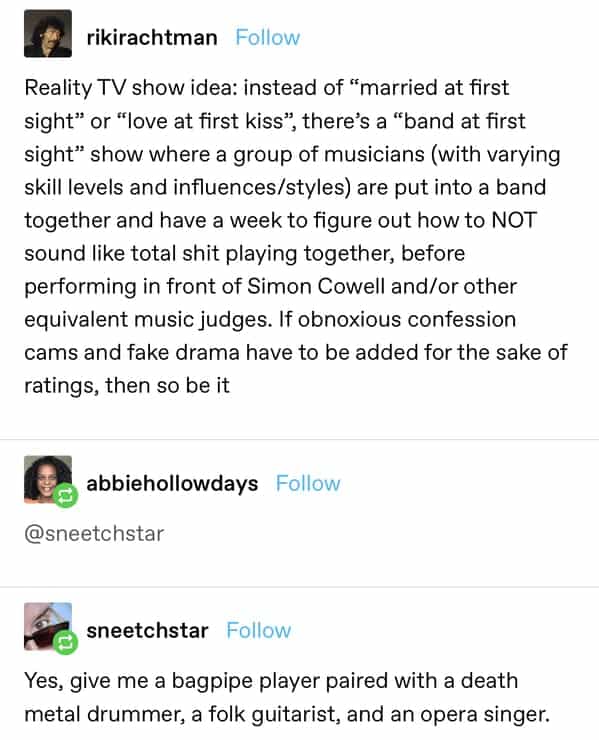Click reblog badge on abbiehollowdays avatar
This screenshot has width=599, height=740.
[65, 496]
